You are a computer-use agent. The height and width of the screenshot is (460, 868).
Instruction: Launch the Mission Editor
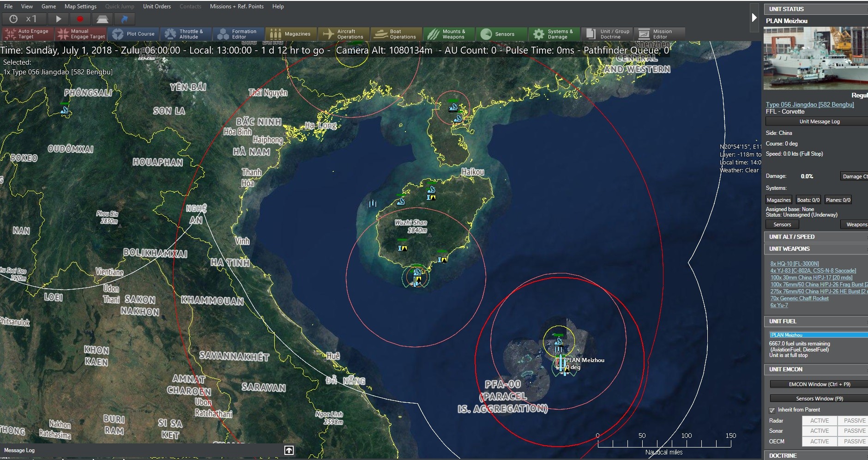pyautogui.click(x=660, y=33)
